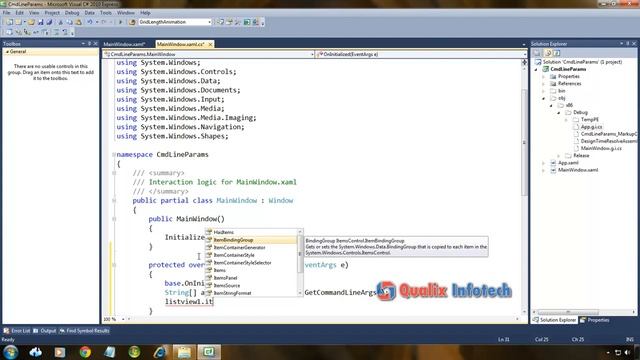Open the Project menu
This screenshot has height=360, width=640.
[52, 13]
